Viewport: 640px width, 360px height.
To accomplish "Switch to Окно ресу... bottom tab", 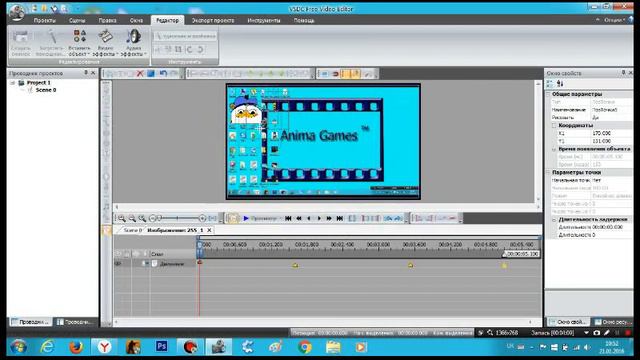I will click(x=612, y=322).
